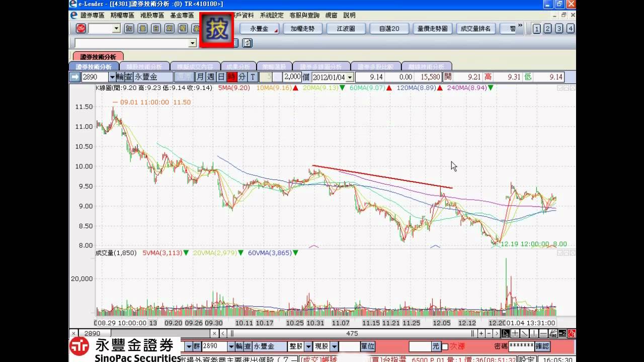The width and height of the screenshot is (644, 362).
Task: Open the 期權專區 menu
Action: point(122,15)
